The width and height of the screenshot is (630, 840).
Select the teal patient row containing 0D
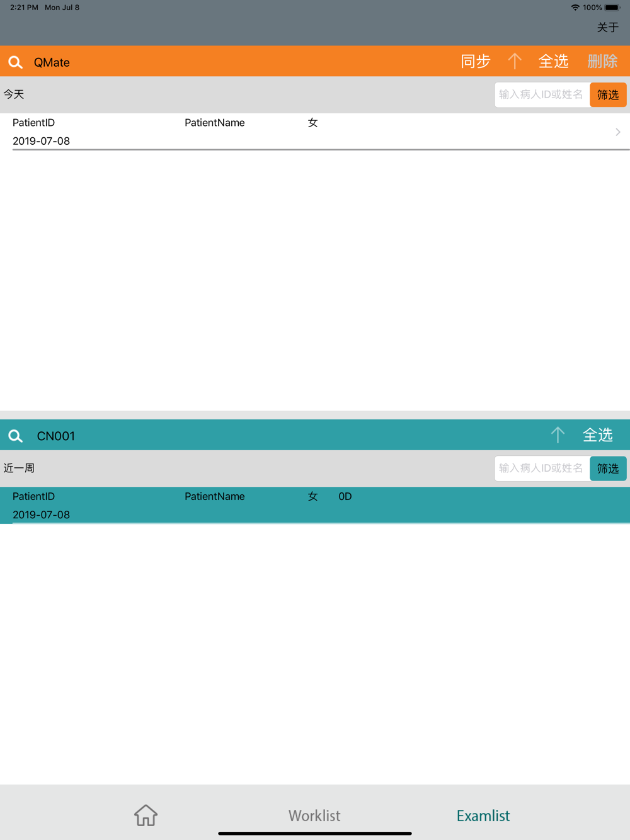315,505
